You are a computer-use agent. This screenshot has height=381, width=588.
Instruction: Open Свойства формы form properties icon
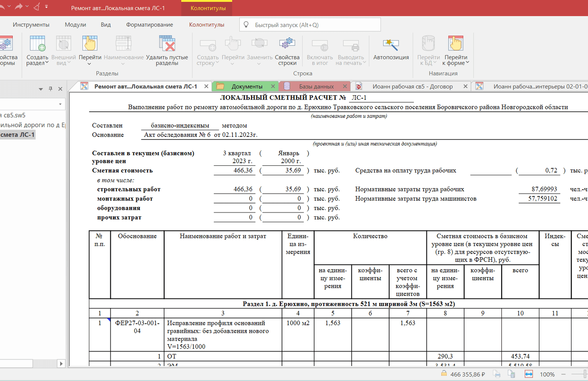coord(6,44)
